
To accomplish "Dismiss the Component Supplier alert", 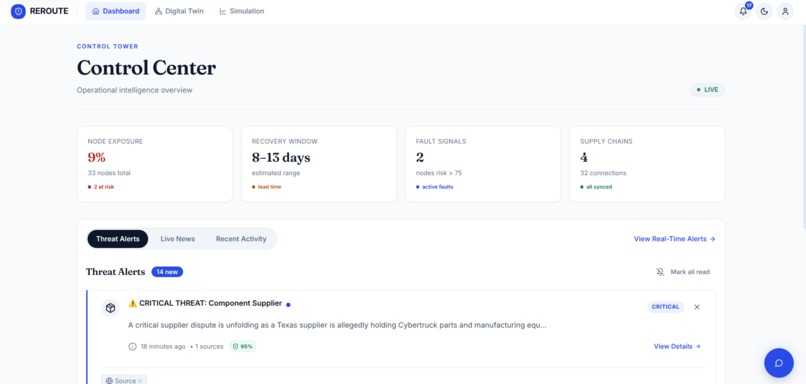I will pos(697,307).
